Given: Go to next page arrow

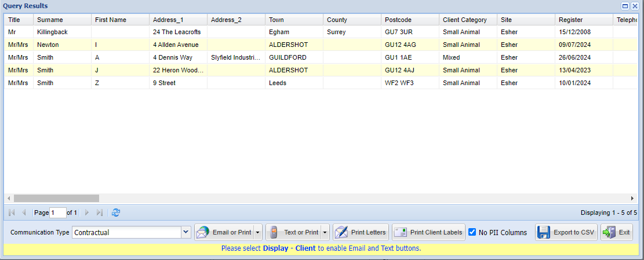Looking at the screenshot, I should [x=87, y=213].
